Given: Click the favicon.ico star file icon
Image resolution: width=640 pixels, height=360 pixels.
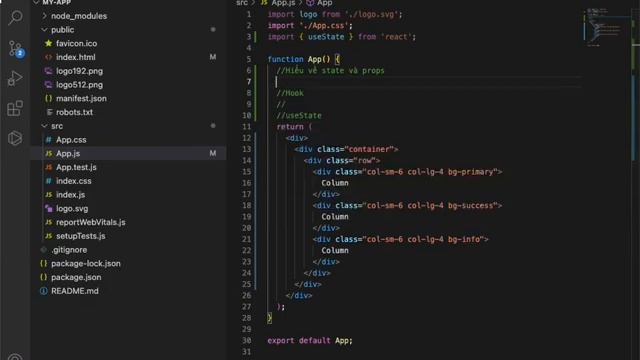Looking at the screenshot, I should tap(49, 43).
